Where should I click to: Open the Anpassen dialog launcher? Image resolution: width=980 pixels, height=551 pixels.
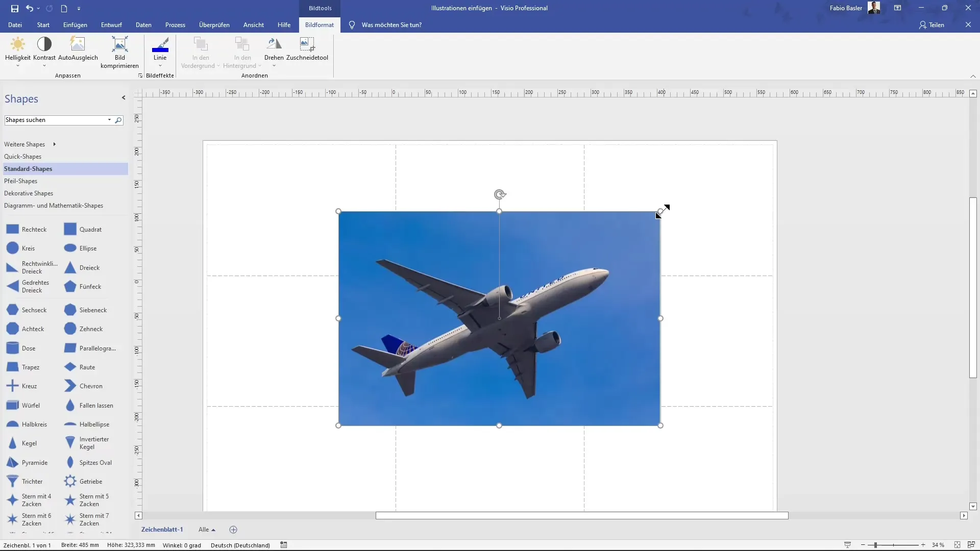(x=140, y=76)
